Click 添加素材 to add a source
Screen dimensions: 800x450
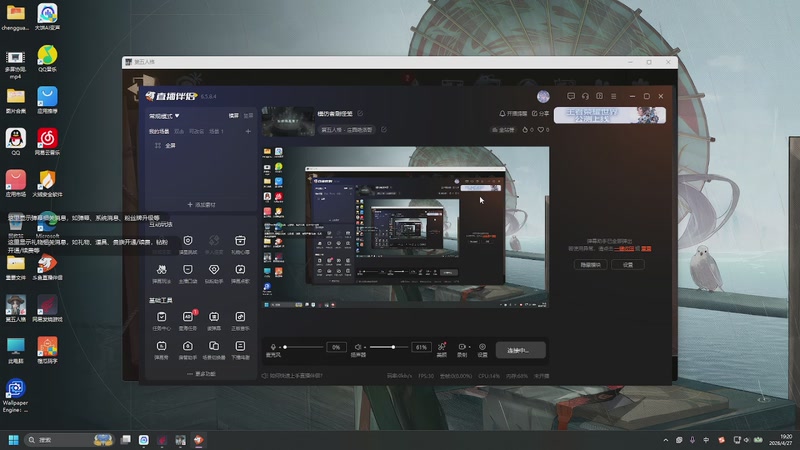pos(201,205)
